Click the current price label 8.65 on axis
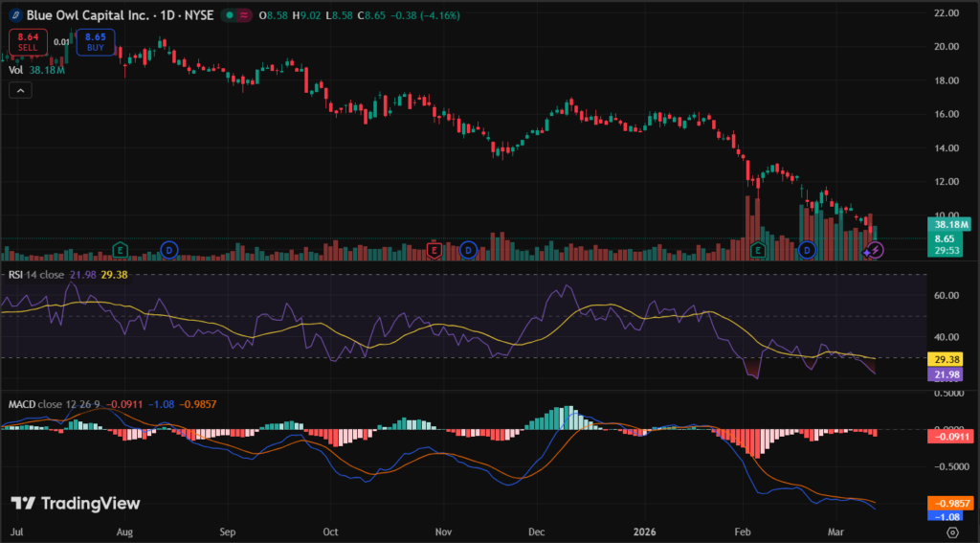Screen dimensions: 980x543 click(944, 238)
